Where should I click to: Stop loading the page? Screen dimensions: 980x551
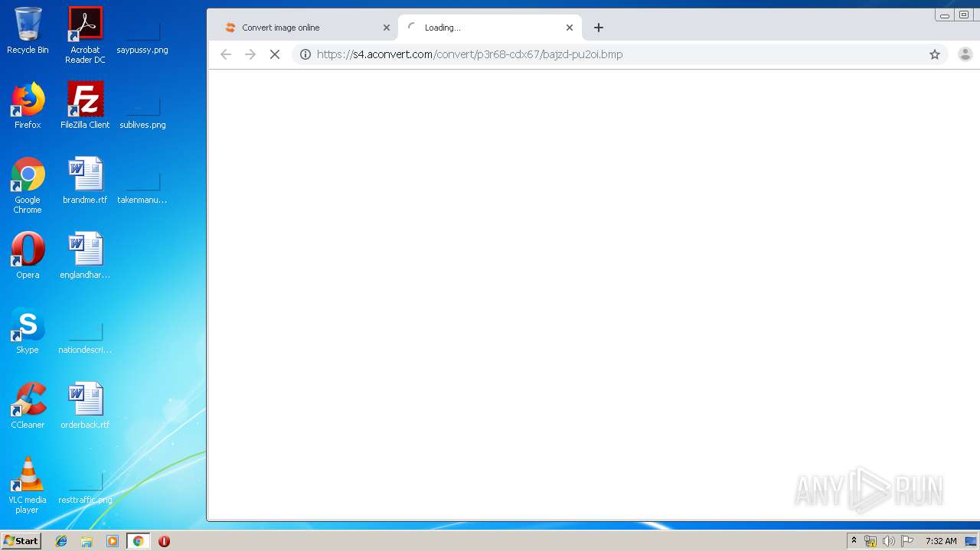(x=275, y=54)
